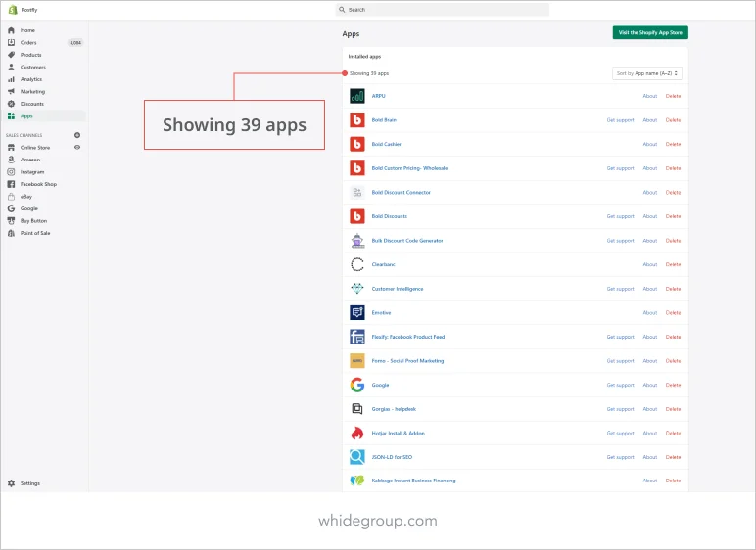The width and height of the screenshot is (756, 550).
Task: Click the Amazon sidebar icon
Action: point(11,160)
